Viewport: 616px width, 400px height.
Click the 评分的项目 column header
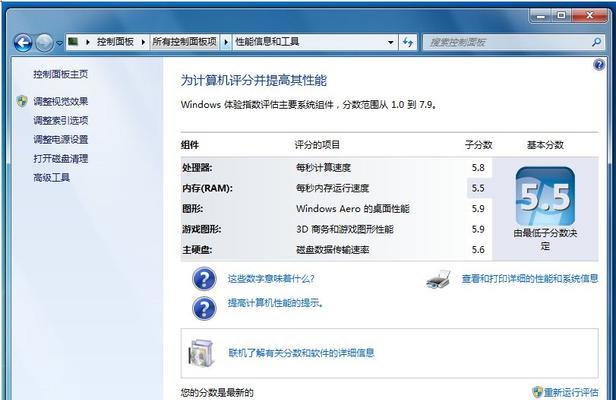pyautogui.click(x=317, y=145)
